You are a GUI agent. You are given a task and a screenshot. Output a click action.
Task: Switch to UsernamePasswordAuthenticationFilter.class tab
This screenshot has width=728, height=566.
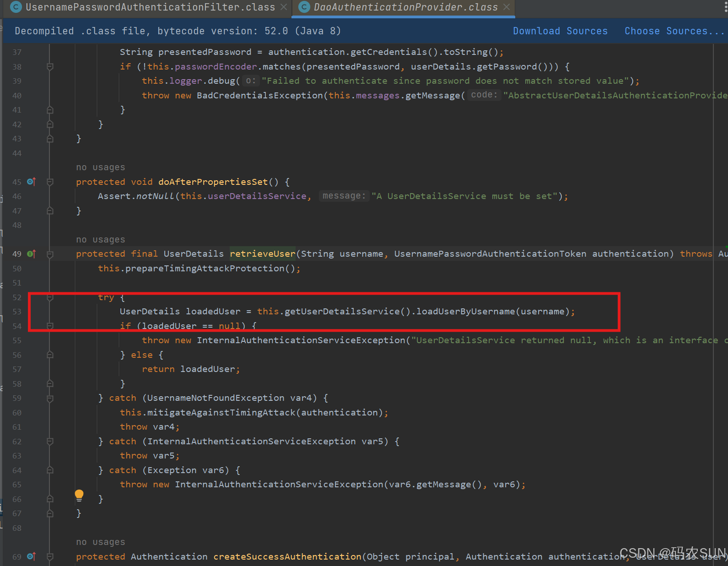pos(150,7)
